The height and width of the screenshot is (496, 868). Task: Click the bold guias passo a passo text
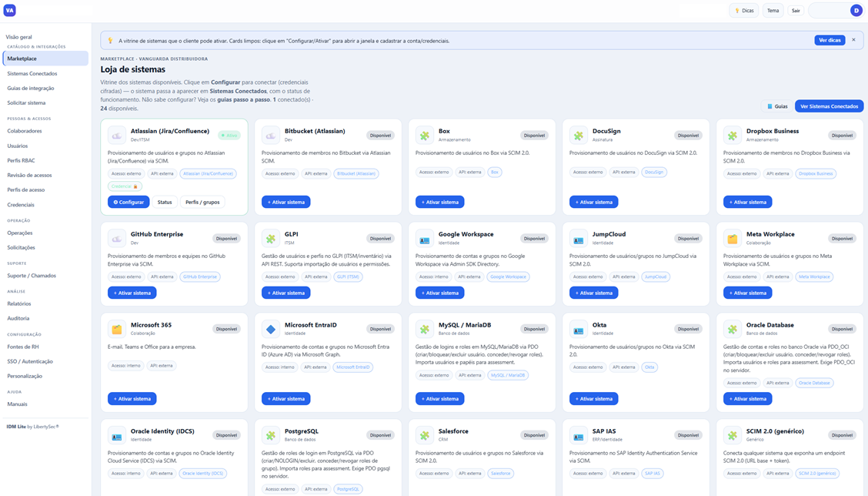click(x=244, y=100)
